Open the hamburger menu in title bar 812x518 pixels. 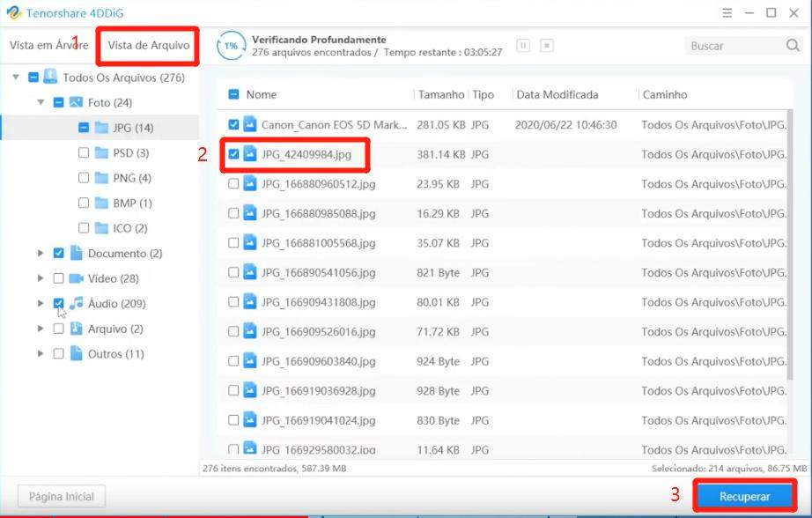click(x=727, y=13)
